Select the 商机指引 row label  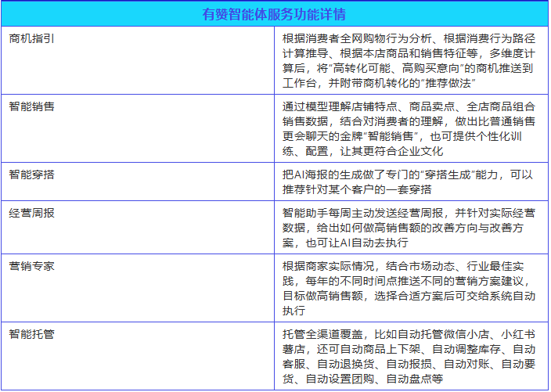pos(31,38)
